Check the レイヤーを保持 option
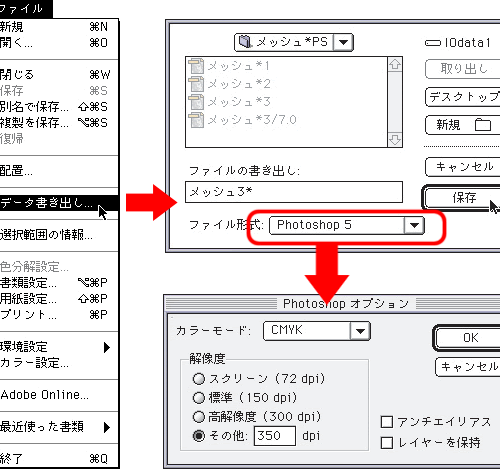 387,443
